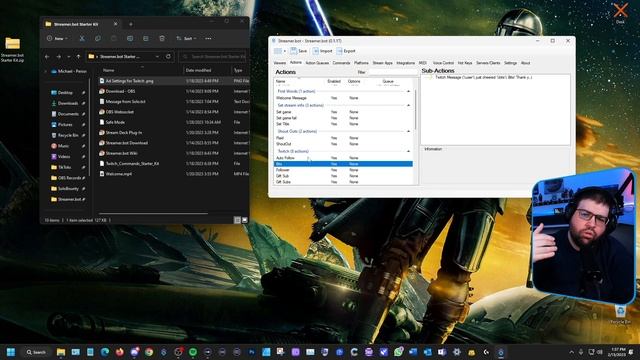Select the Safe Mode file
Screen dimensions: 640x360
(x=115, y=122)
